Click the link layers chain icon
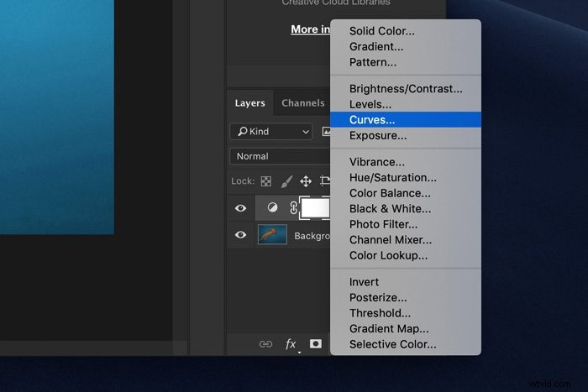Image resolution: width=588 pixels, height=392 pixels. (x=265, y=344)
